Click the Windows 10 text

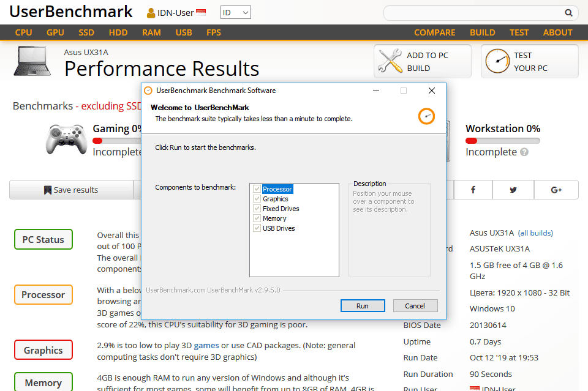(492, 308)
